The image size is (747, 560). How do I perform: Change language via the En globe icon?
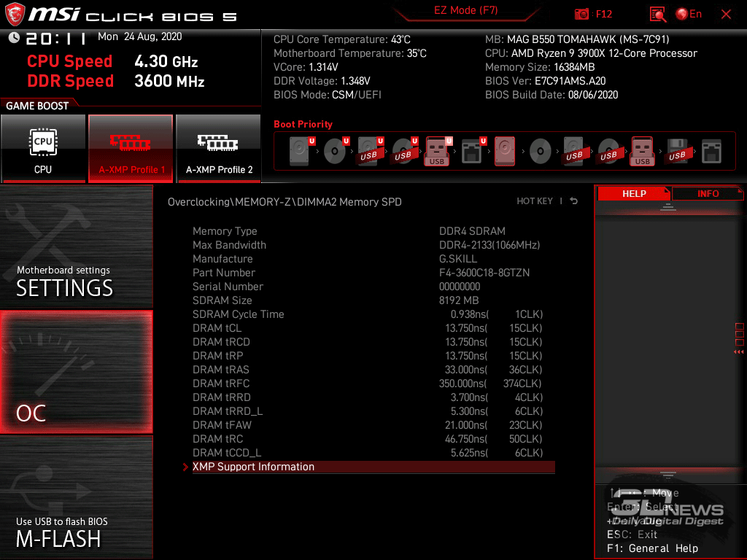[689, 15]
